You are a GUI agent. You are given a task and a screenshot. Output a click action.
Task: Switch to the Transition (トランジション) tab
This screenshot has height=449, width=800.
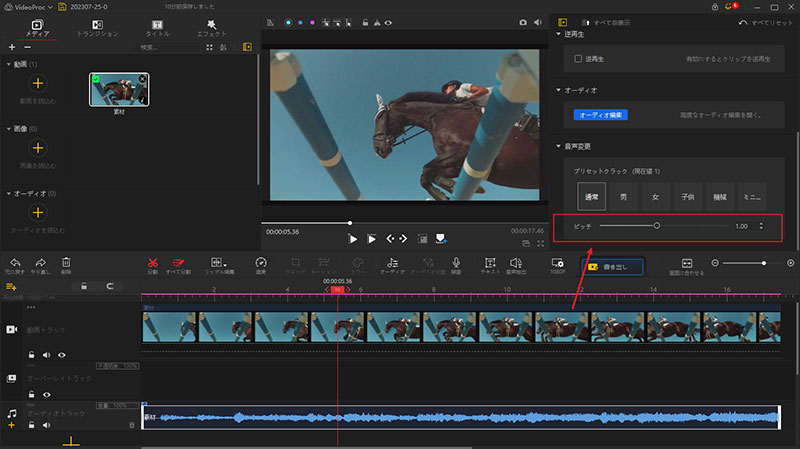tap(97, 28)
